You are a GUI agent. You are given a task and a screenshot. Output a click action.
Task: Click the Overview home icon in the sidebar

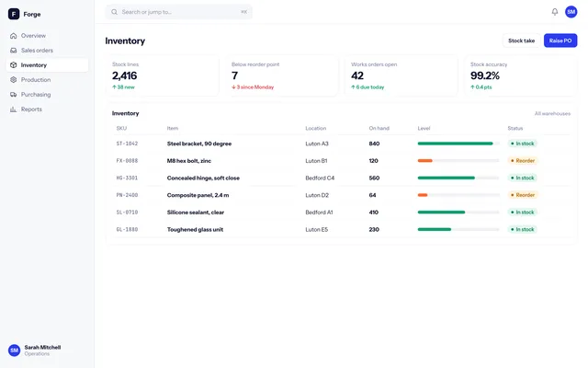14,36
